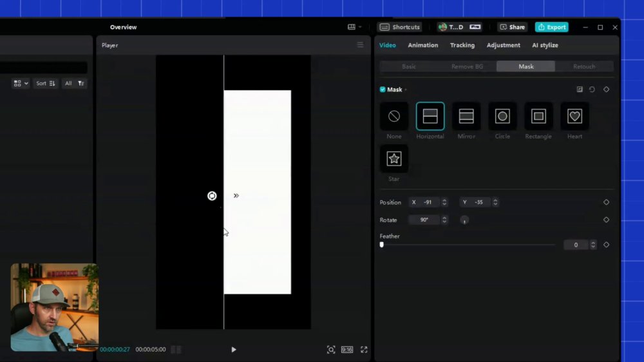Viewport: 644px width, 362px height.
Task: Add a Feather keyframe diamond
Action: (606, 245)
